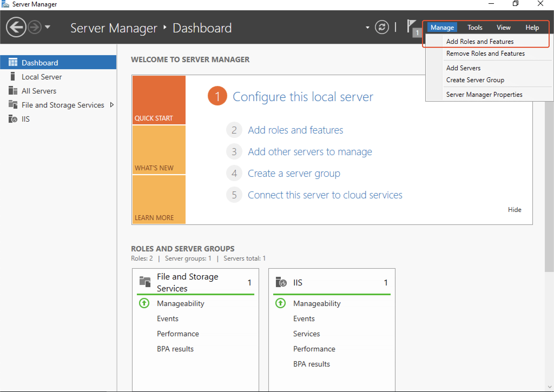Click Configure this local server link
The width and height of the screenshot is (554, 392).
(x=303, y=97)
